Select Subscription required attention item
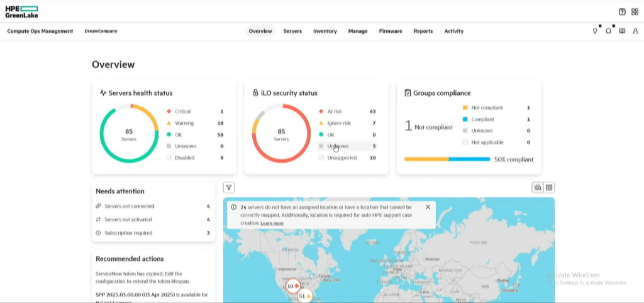 click(x=153, y=232)
